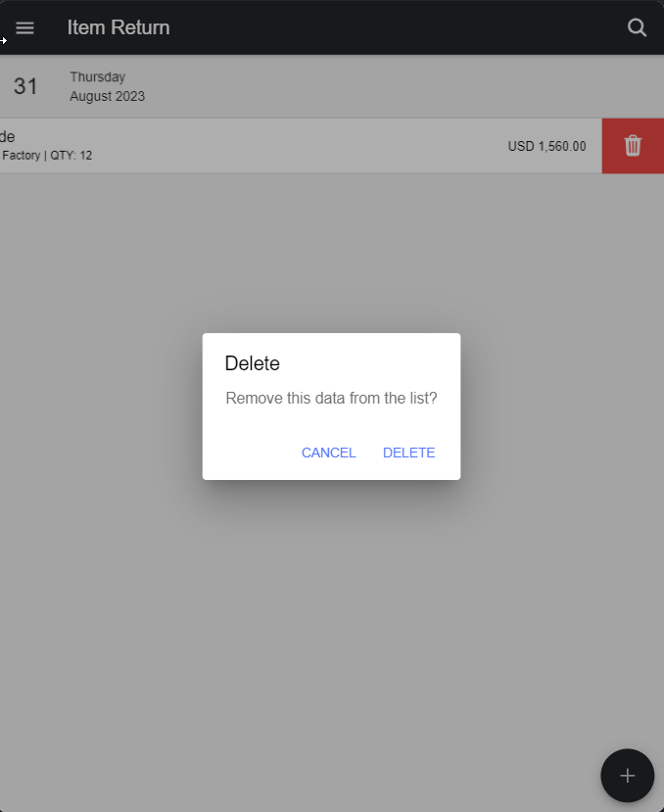This screenshot has height=812, width=664.
Task: Click the item row between subtitle and amount
Action: coord(294,146)
